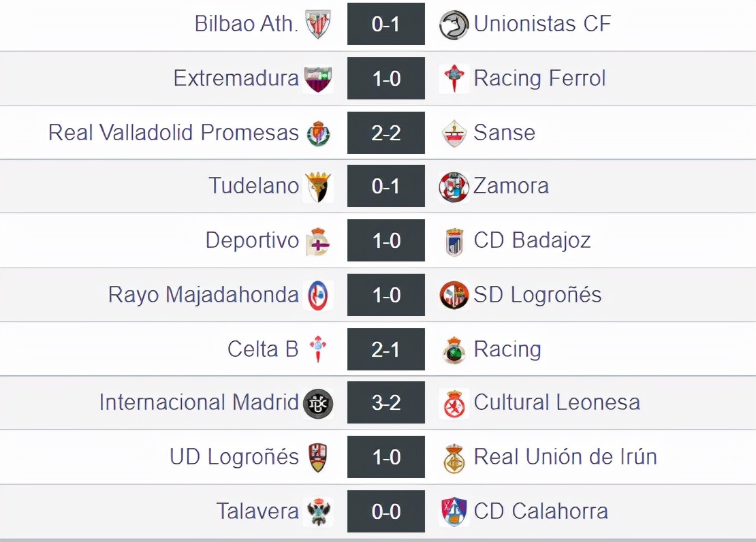The width and height of the screenshot is (756, 542).
Task: Click the Unionistas CF club crest
Action: tap(454, 25)
